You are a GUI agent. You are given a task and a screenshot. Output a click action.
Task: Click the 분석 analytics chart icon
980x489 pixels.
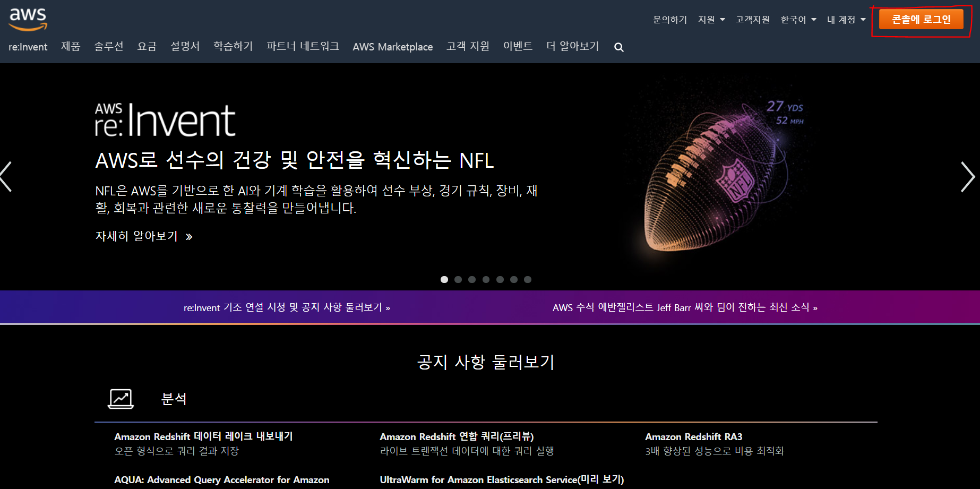[x=121, y=399]
